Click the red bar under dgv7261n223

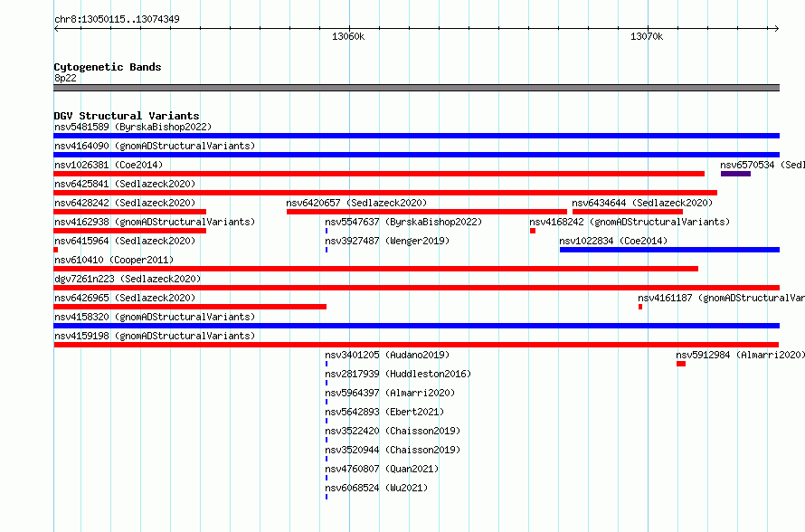pos(416,288)
